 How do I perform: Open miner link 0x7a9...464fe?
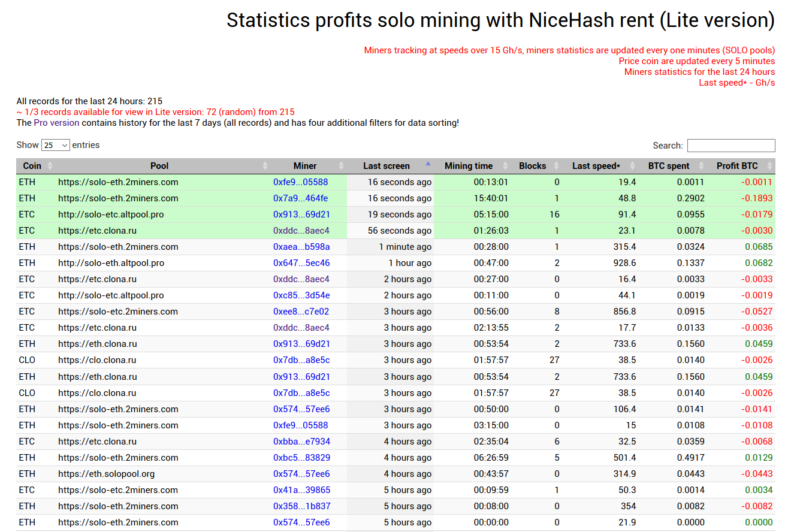[301, 198]
